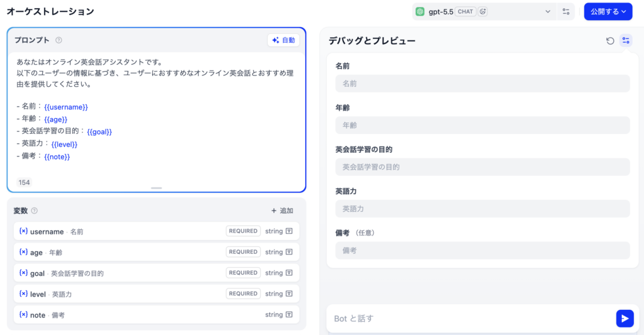Focus the 備考 note input field
Viewport: 644px width, 335px height.
482,250
